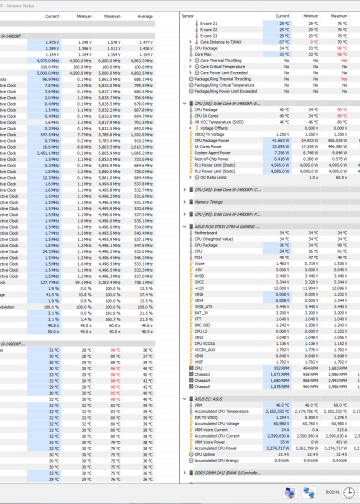Click the thermometer icon beside Motherboard
This screenshot has height=504, width=360.
coord(191,233)
